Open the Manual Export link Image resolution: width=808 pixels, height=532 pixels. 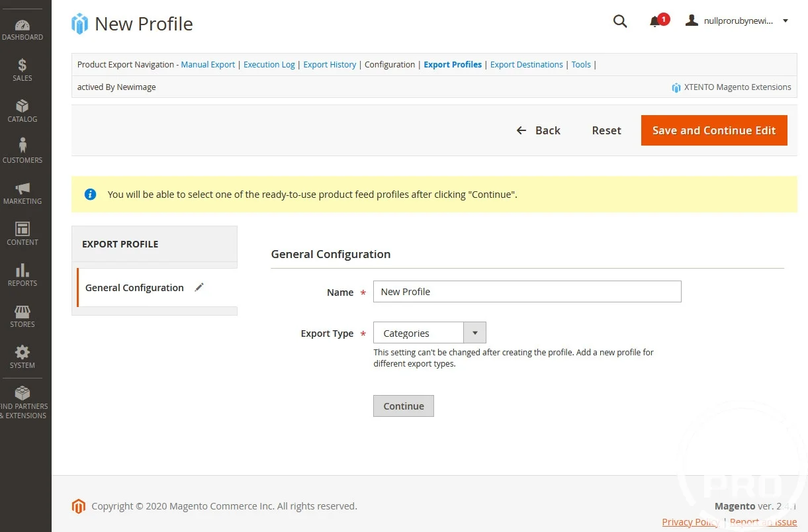pyautogui.click(x=208, y=65)
